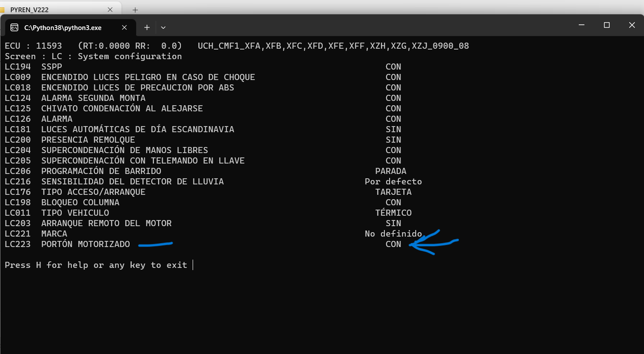This screenshot has width=644, height=354.
Task: Click the PORTÓN MOTORIZADO line
Action: (x=86, y=244)
